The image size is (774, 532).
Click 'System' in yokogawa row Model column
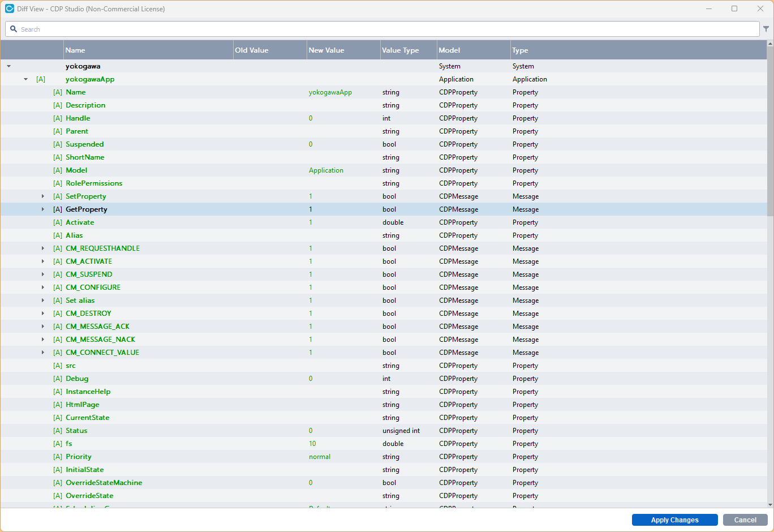(450, 66)
